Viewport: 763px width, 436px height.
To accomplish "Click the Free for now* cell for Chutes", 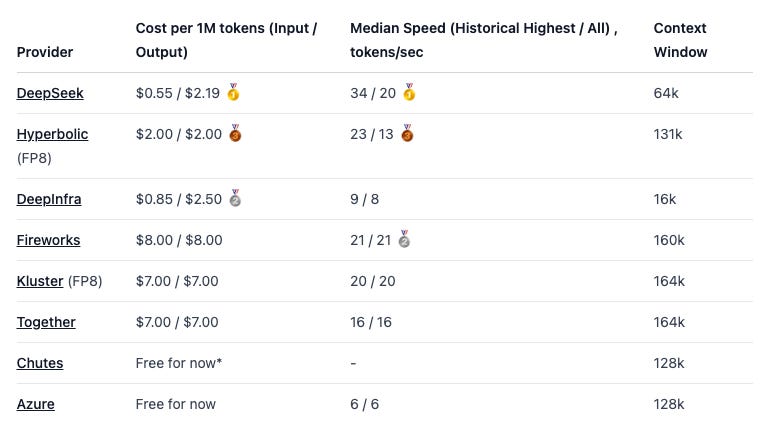I will [x=179, y=363].
